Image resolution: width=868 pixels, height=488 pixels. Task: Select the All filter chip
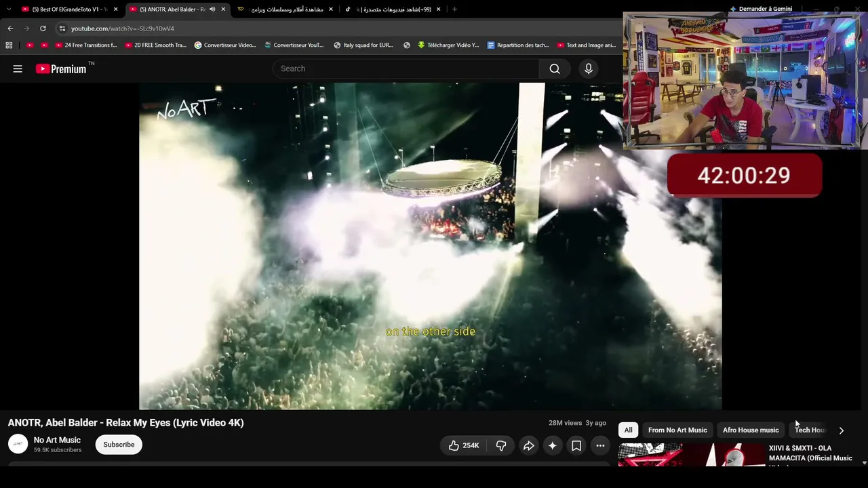point(628,430)
